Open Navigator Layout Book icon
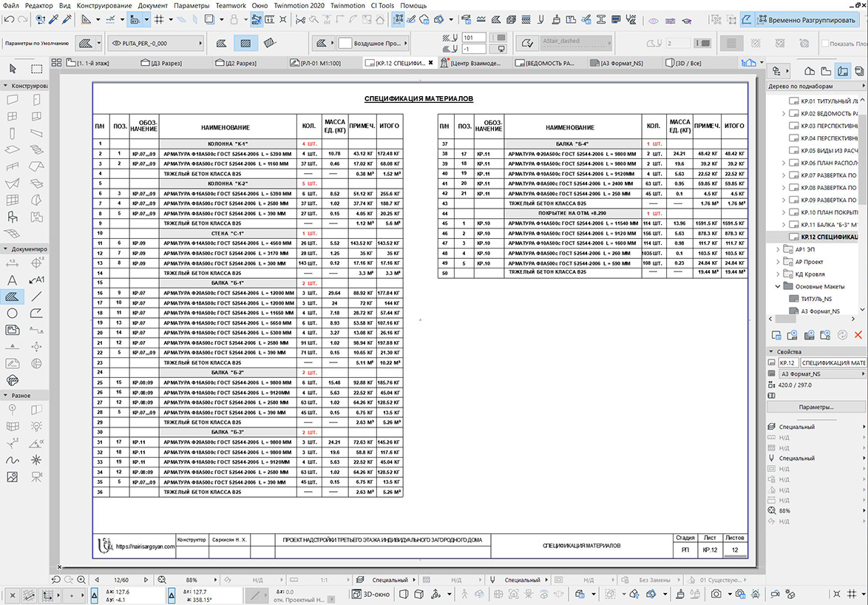 coord(843,71)
